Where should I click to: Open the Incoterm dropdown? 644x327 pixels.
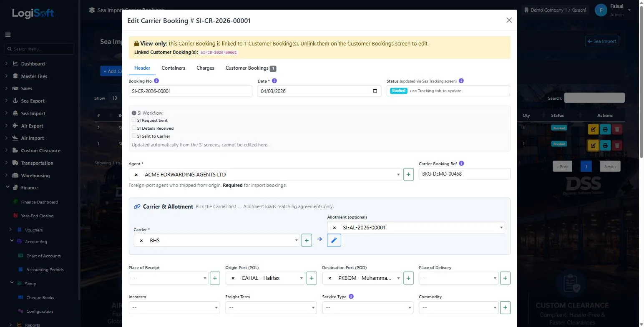point(174,308)
